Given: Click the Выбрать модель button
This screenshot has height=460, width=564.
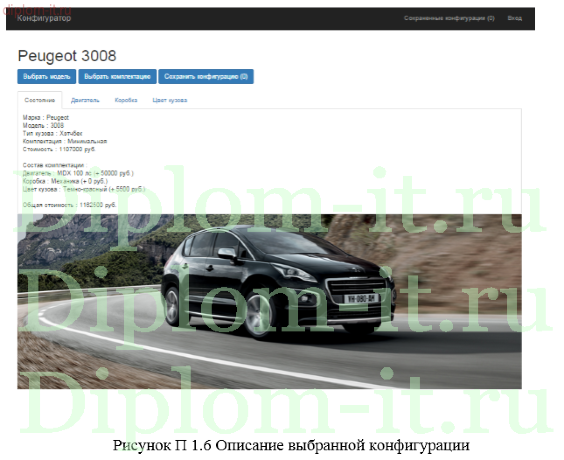Looking at the screenshot, I should [x=47, y=77].
